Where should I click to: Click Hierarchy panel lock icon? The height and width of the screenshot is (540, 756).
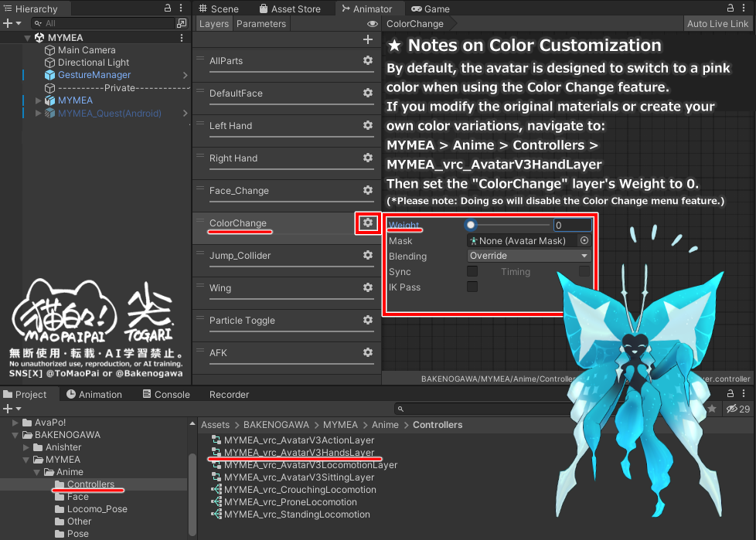(168, 8)
